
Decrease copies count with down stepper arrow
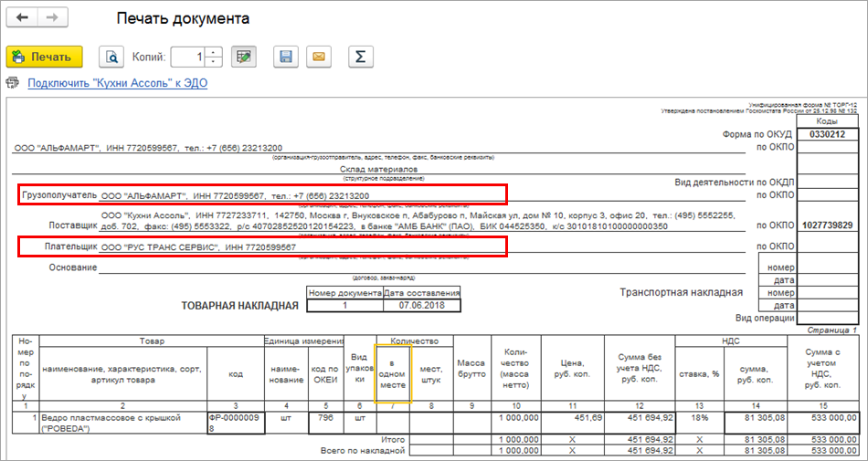click(x=214, y=61)
